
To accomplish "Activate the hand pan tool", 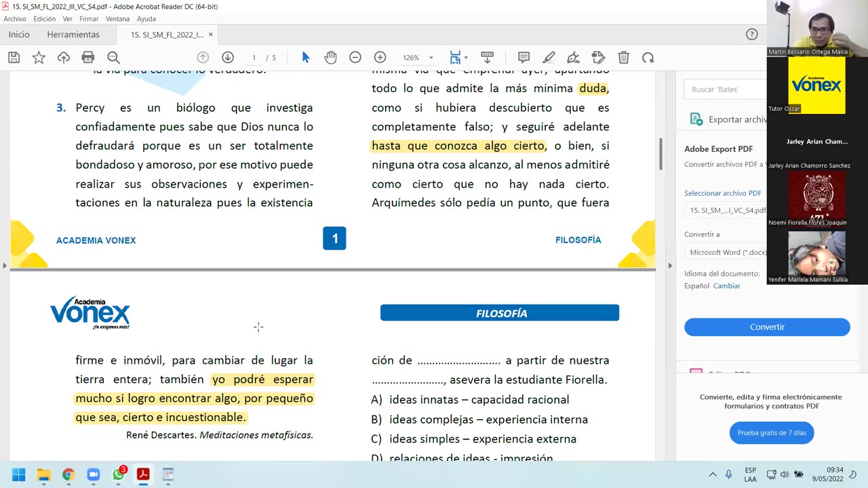I will (x=330, y=58).
